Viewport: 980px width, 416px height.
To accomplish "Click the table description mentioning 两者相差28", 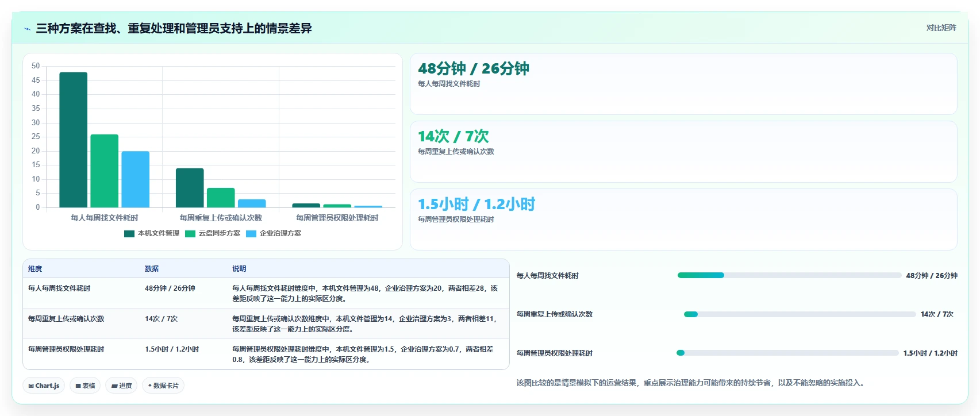I will click(x=365, y=294).
